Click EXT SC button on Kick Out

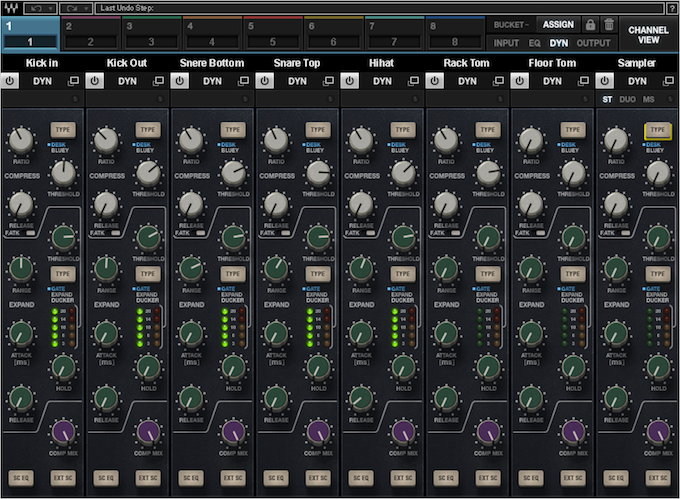(x=148, y=478)
